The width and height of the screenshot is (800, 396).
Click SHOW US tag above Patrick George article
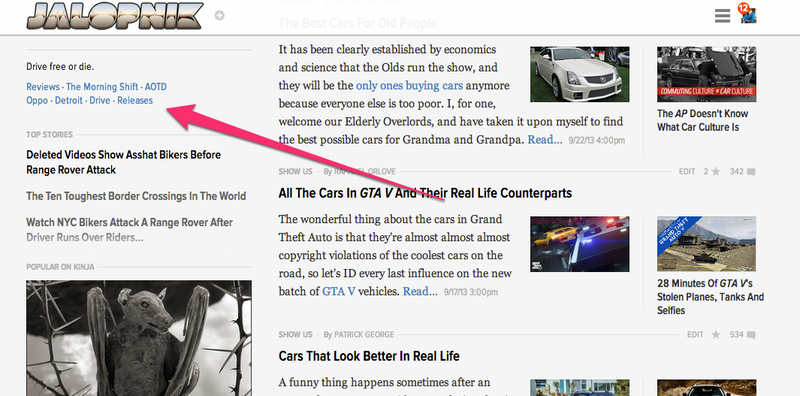pos(295,335)
